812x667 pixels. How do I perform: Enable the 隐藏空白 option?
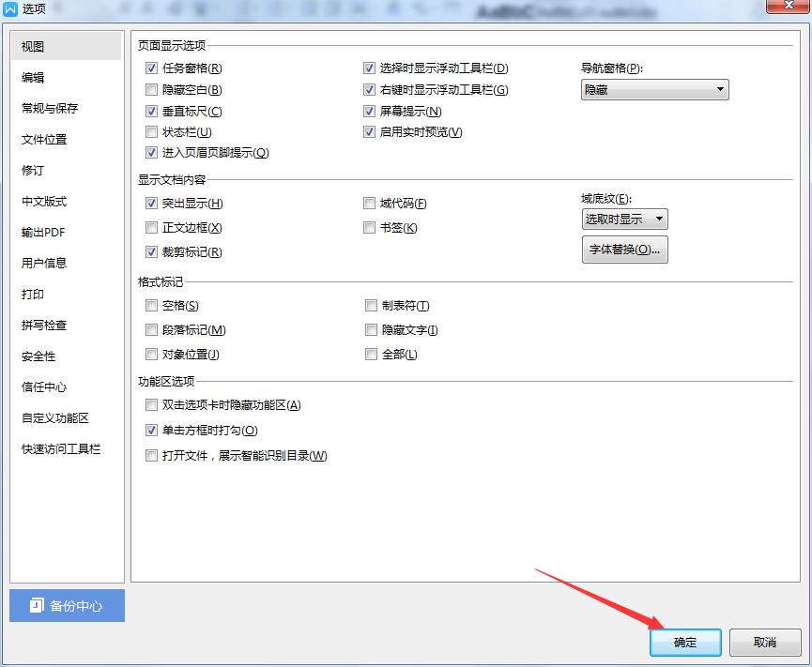coord(152,89)
